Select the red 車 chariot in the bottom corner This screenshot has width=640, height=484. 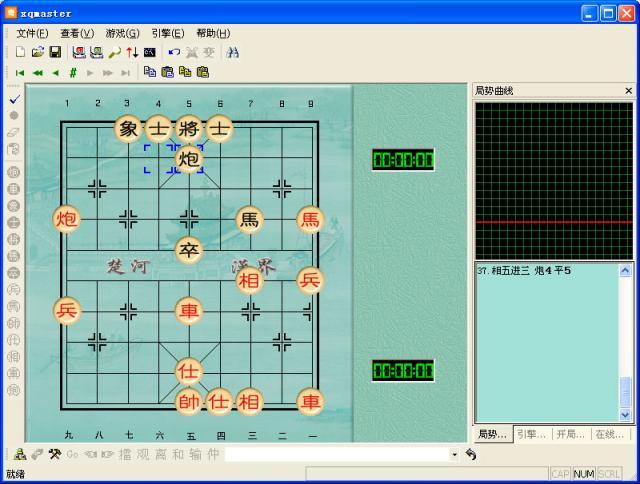[310, 402]
